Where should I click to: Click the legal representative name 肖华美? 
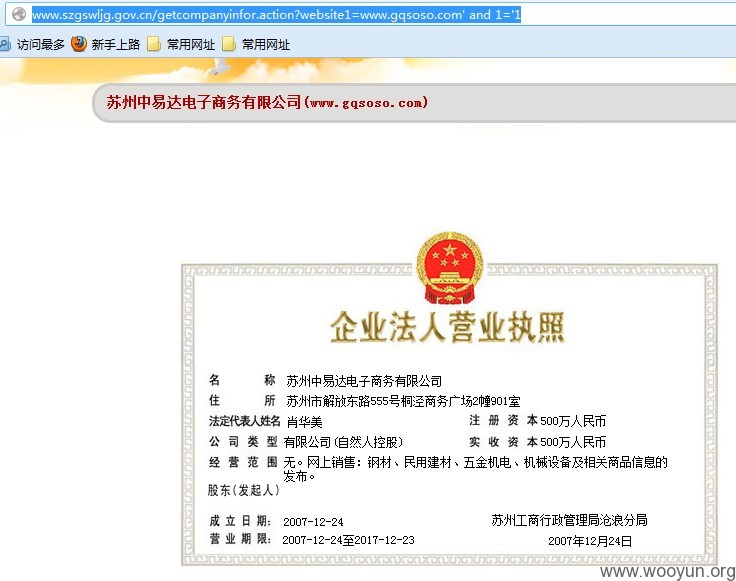click(304, 422)
